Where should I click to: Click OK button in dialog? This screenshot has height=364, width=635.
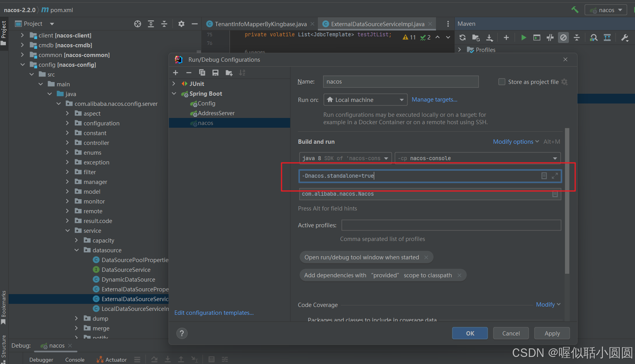470,333
